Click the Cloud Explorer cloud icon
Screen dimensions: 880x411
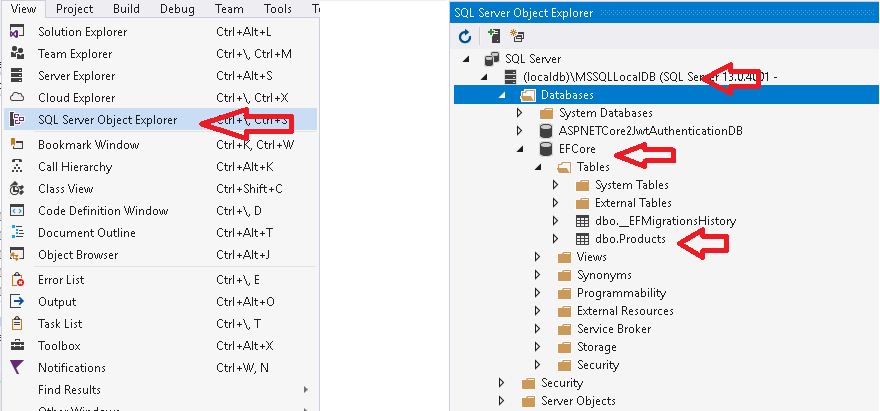click(x=17, y=98)
